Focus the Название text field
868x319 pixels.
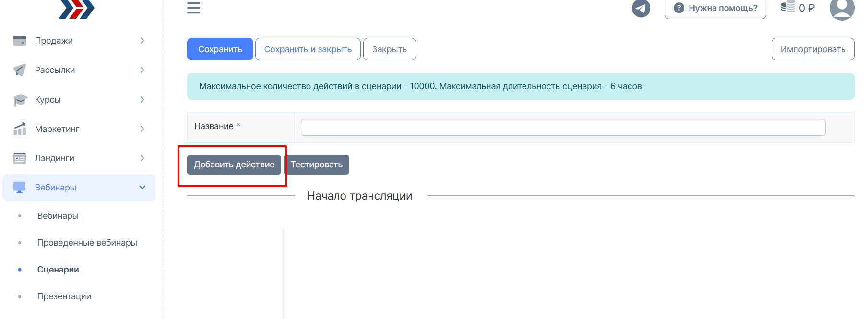[x=562, y=127]
